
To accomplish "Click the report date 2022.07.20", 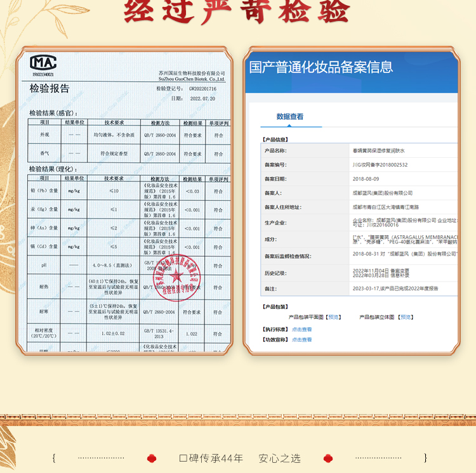I will click(202, 99).
